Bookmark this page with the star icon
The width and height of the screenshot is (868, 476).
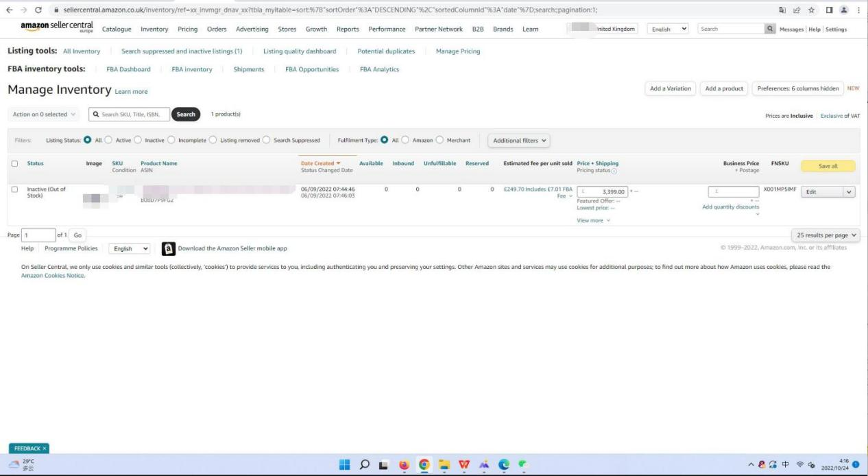tap(812, 10)
